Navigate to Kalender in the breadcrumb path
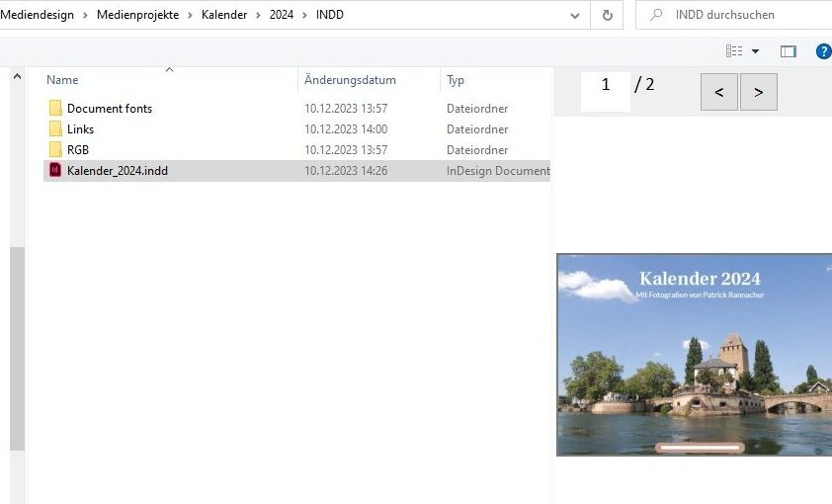 coord(223,15)
